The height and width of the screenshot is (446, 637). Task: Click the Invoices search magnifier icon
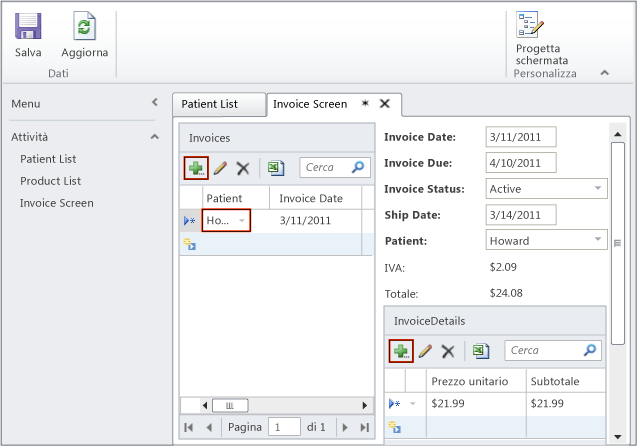pos(358,167)
